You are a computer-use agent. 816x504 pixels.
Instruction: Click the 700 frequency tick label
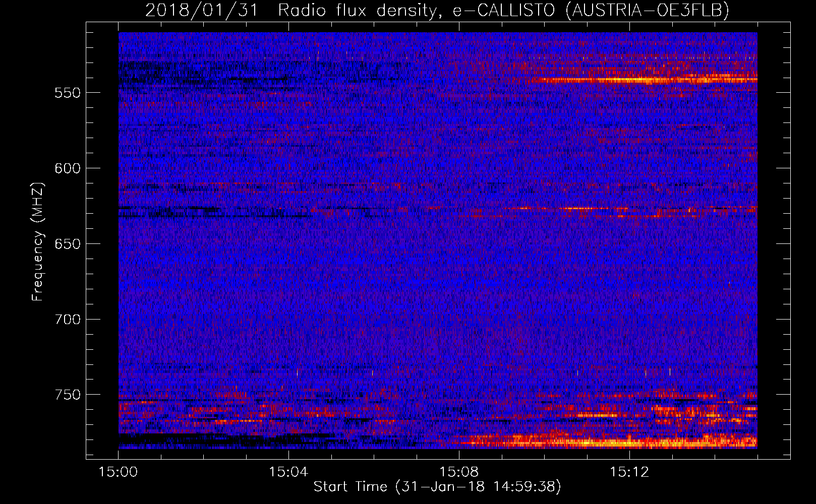(x=67, y=320)
